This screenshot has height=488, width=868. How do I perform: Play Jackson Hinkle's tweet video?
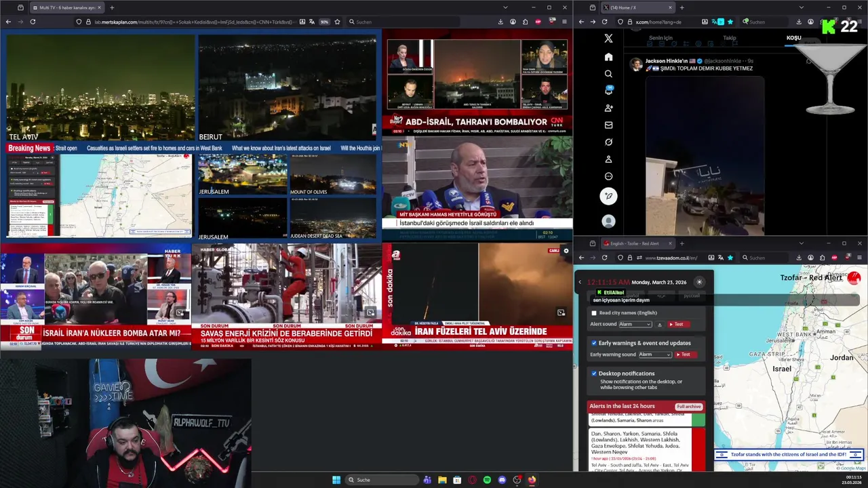pyautogui.click(x=705, y=155)
